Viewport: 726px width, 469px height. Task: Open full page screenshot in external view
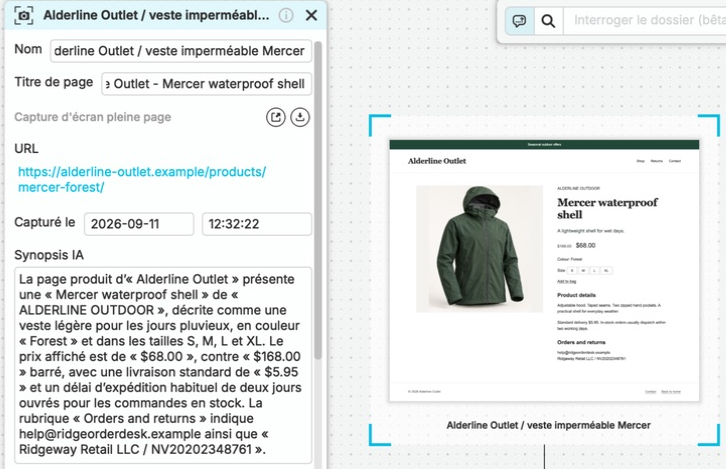tap(275, 117)
